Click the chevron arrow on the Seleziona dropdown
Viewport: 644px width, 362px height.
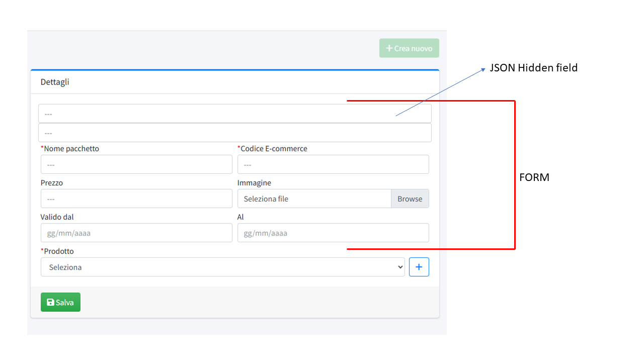tap(400, 267)
